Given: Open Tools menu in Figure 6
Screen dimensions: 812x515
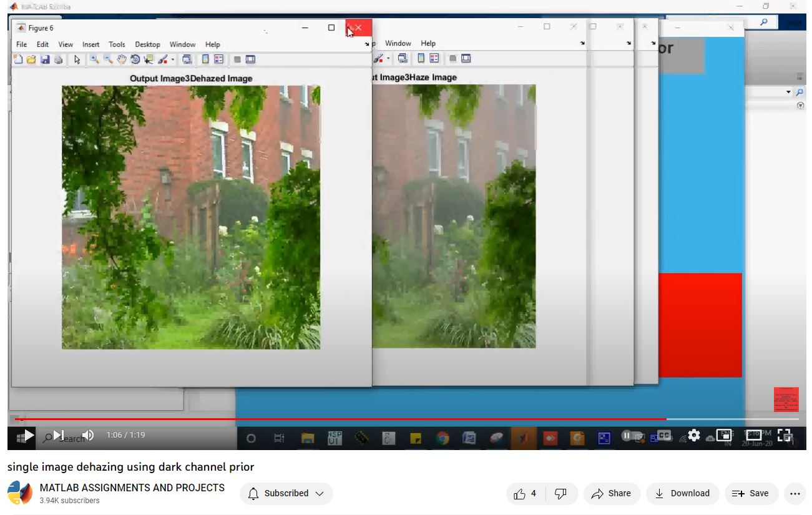Looking at the screenshot, I should click(117, 44).
